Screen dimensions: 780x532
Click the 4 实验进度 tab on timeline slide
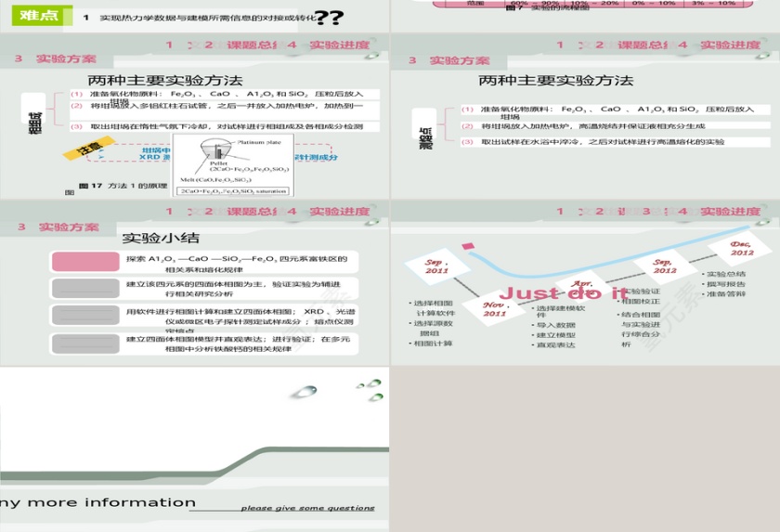click(719, 212)
